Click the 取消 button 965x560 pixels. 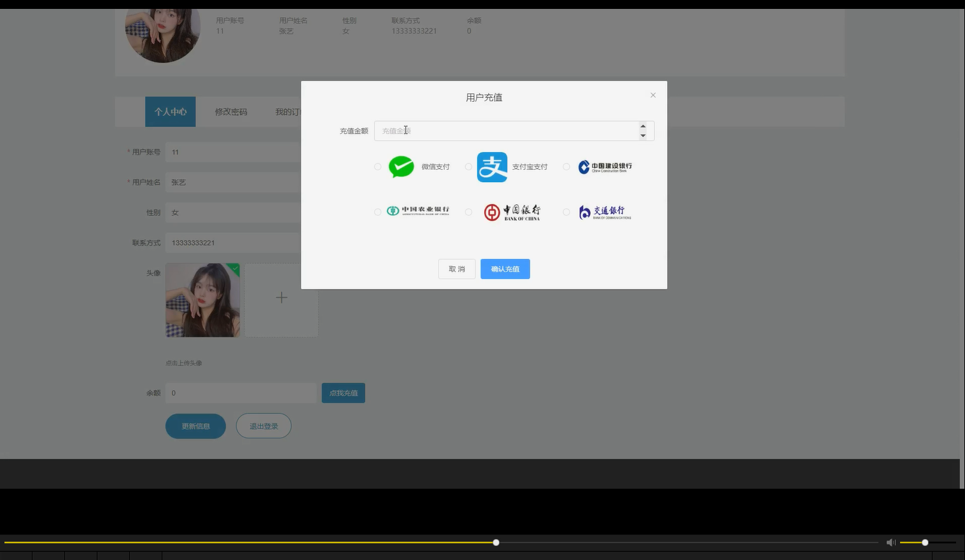456,269
